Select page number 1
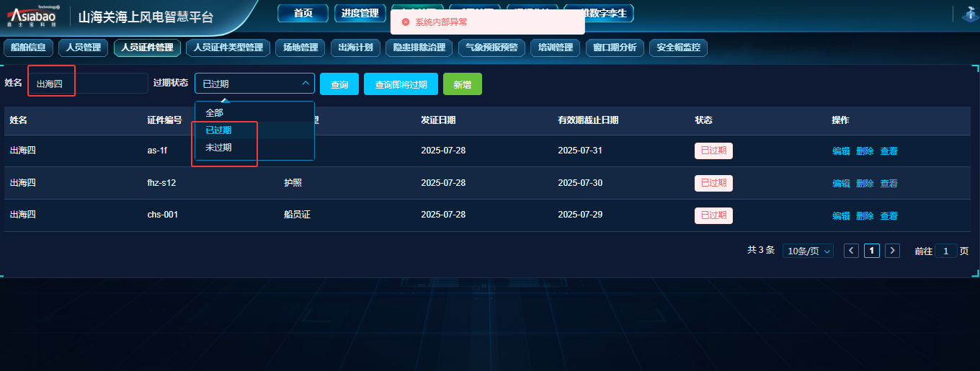Screen dimensions: 980x371 click(x=872, y=251)
